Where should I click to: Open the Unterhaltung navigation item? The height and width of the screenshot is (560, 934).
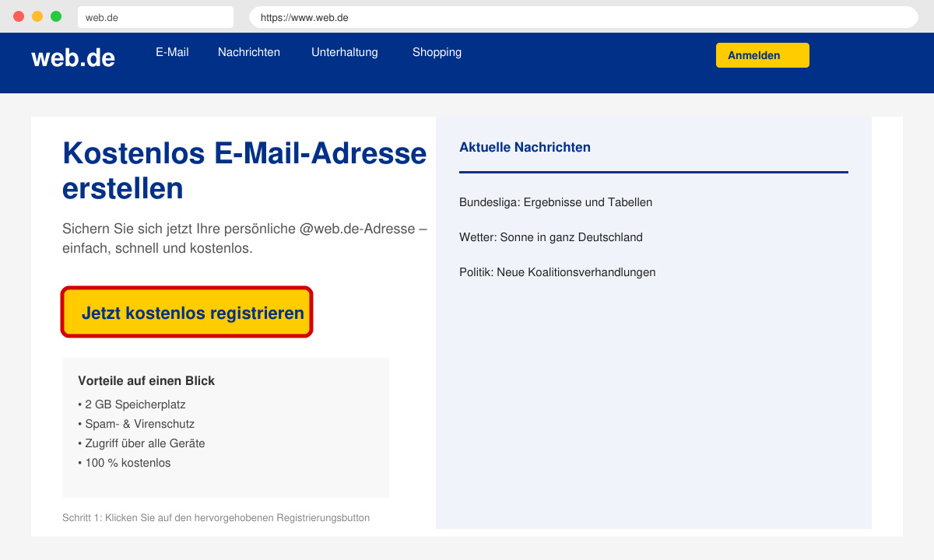(x=345, y=52)
